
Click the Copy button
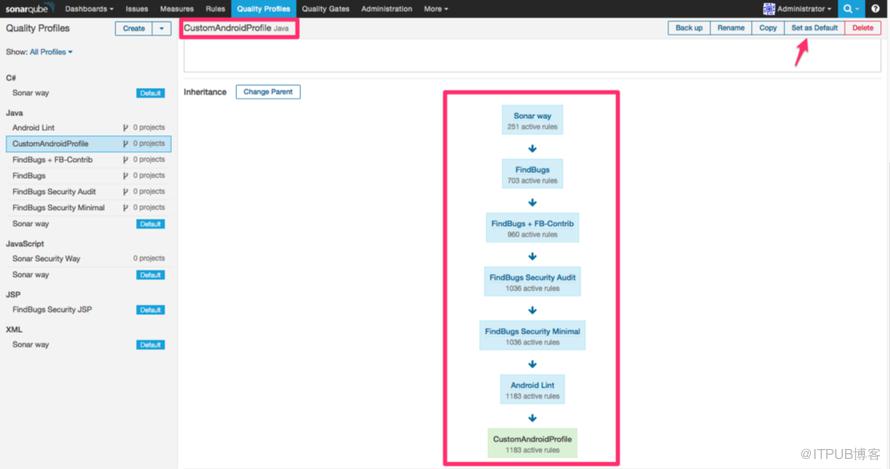(x=768, y=28)
